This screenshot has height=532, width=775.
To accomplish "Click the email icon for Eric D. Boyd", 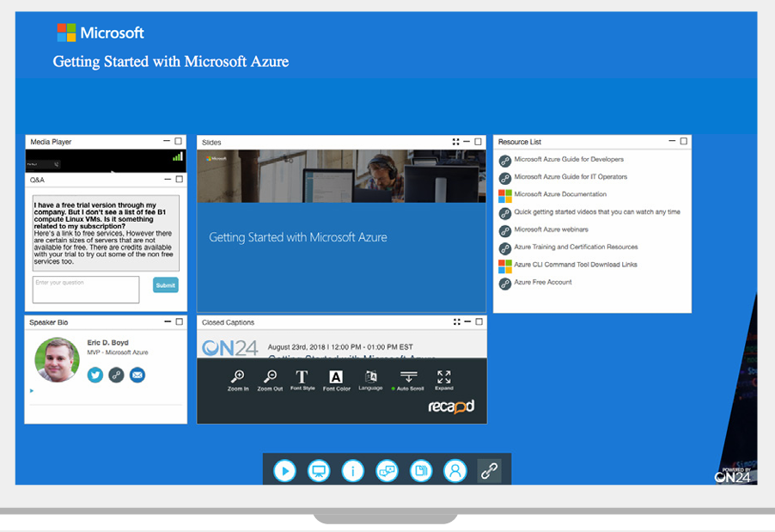I will pos(137,375).
